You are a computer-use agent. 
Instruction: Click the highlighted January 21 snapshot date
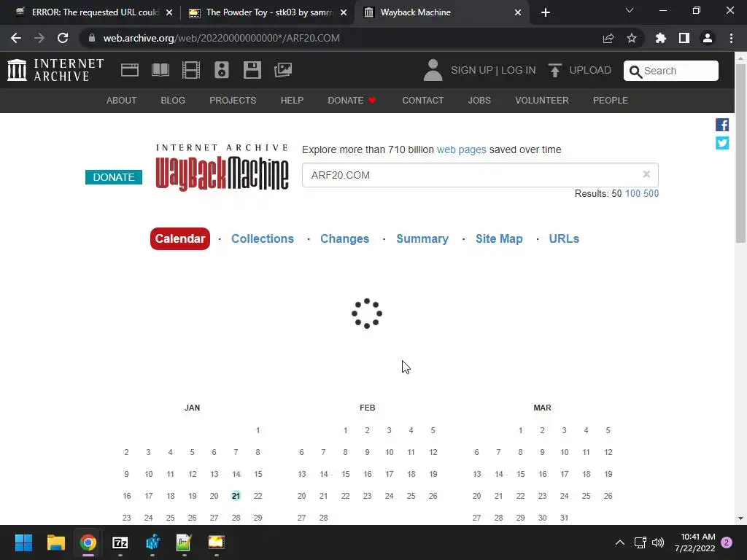pyautogui.click(x=236, y=496)
